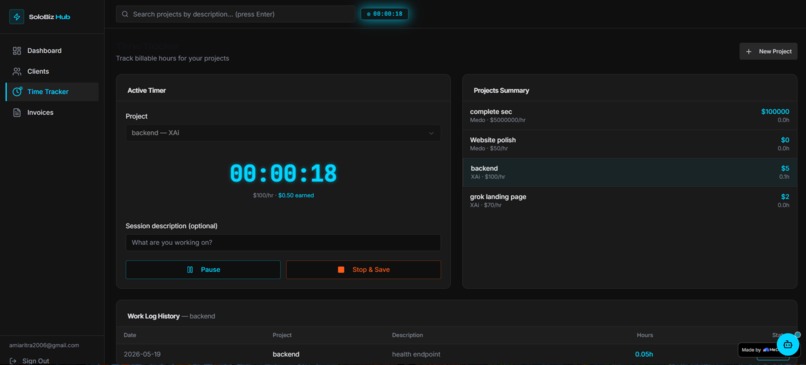Click the Dashboard grid icon in sidebar
Image resolution: width=806 pixels, height=365 pixels.
click(17, 51)
